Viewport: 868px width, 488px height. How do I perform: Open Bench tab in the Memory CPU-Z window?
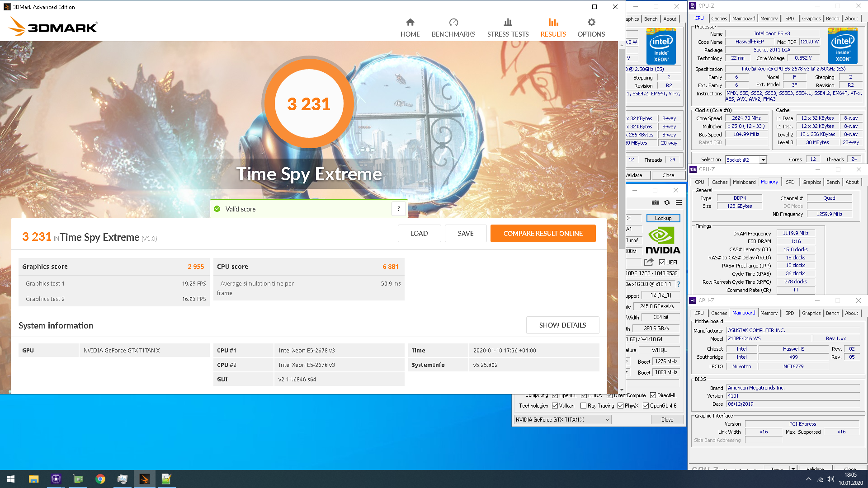[x=833, y=182]
